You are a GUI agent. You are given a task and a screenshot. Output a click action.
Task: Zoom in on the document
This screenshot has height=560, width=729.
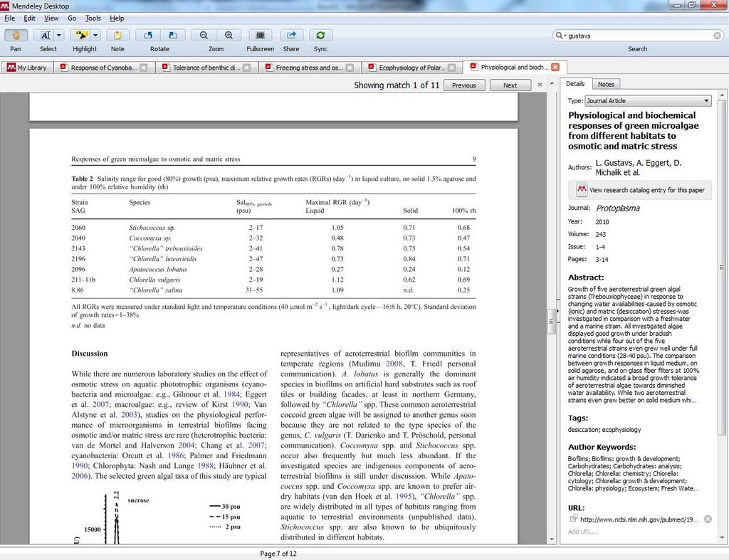click(229, 36)
